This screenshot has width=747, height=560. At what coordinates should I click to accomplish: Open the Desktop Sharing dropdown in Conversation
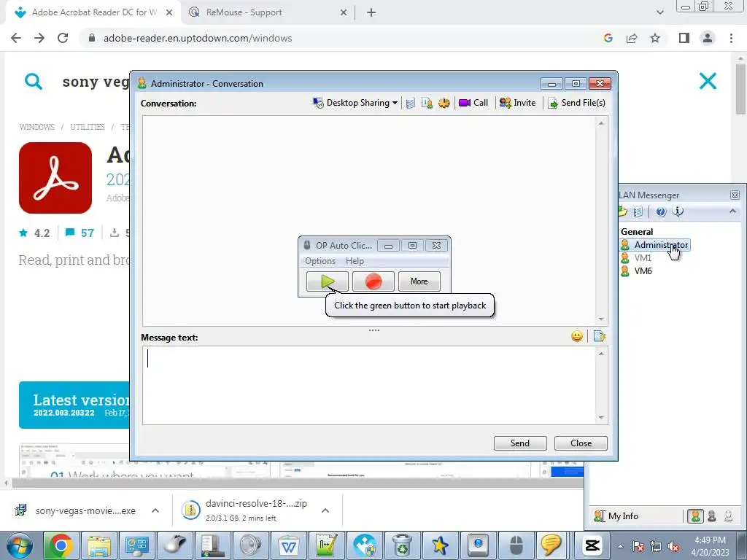click(x=355, y=103)
